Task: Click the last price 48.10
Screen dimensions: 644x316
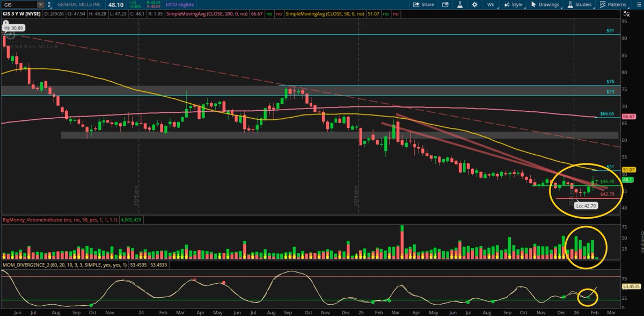Action: (116, 5)
